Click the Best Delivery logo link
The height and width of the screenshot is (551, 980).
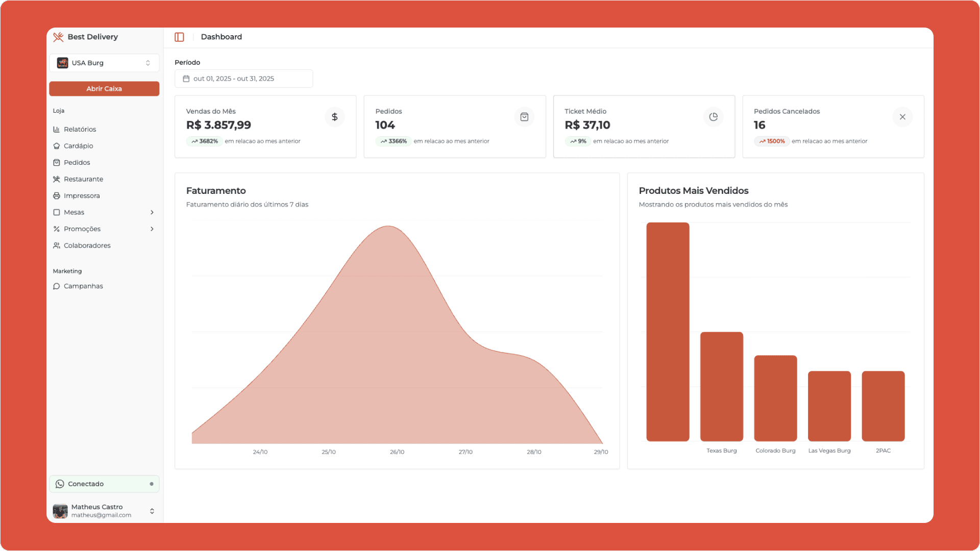click(x=85, y=37)
